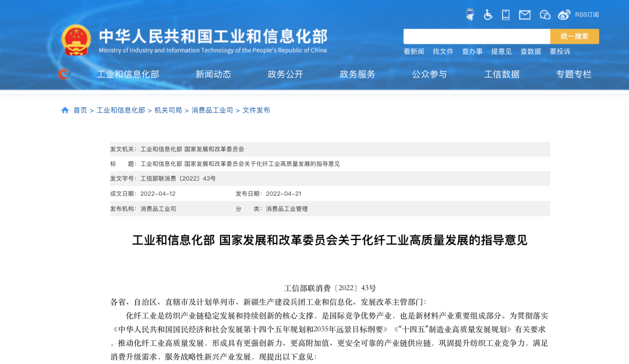Open the 工信数据 navigation menu
Viewport: 629px width, 364px height.
pos(502,74)
